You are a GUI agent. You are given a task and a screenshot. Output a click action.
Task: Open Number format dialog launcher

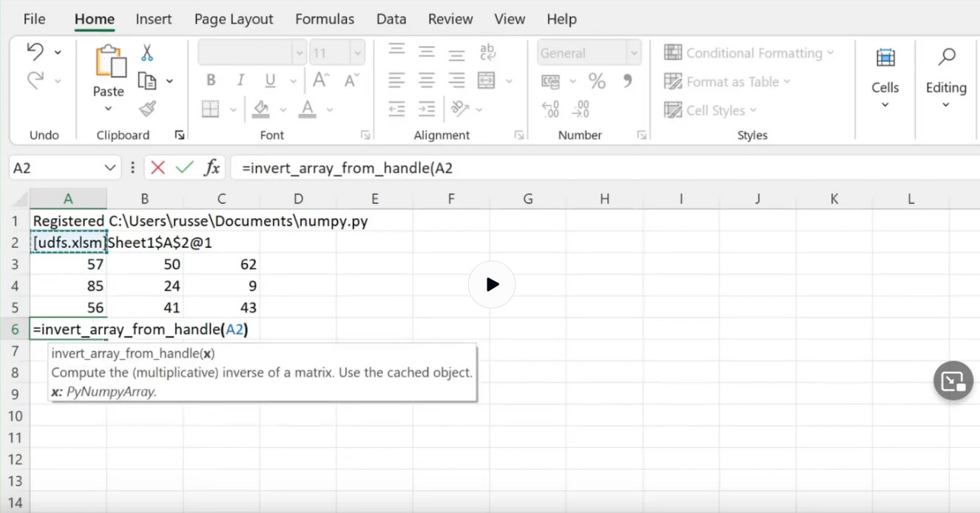(642, 135)
